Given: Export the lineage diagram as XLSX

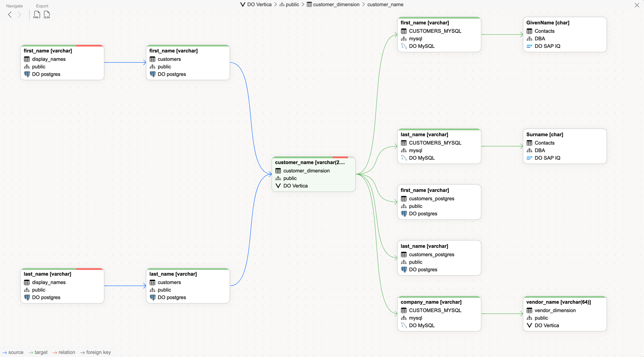Looking at the screenshot, I should tap(47, 15).
